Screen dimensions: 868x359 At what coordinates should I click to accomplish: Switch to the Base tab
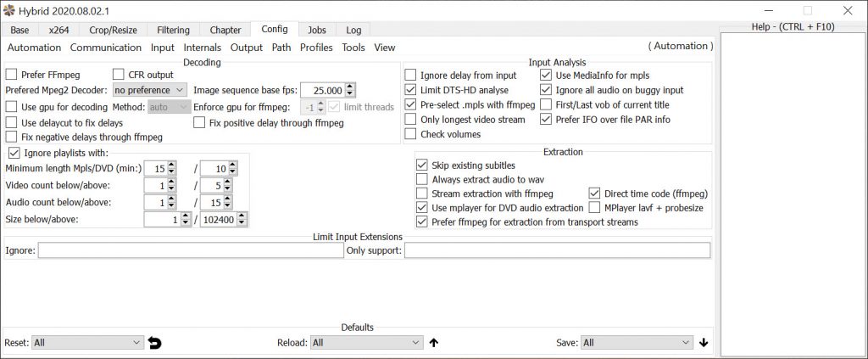click(20, 30)
